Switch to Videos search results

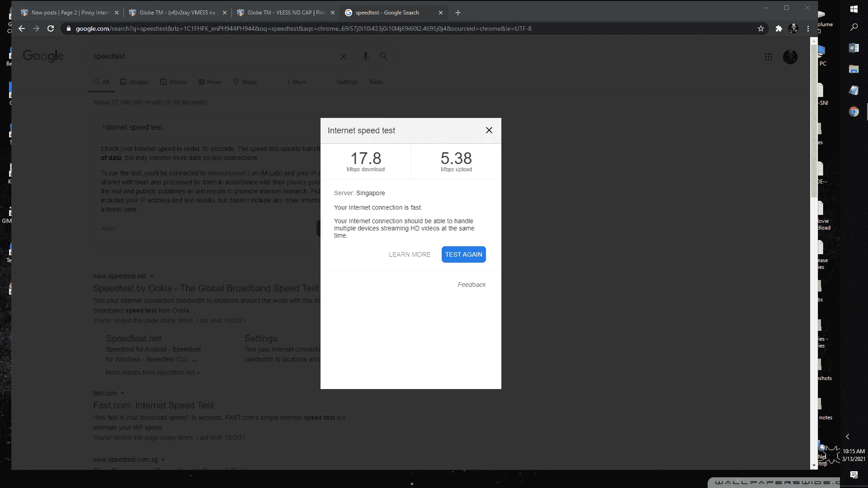[x=173, y=82]
